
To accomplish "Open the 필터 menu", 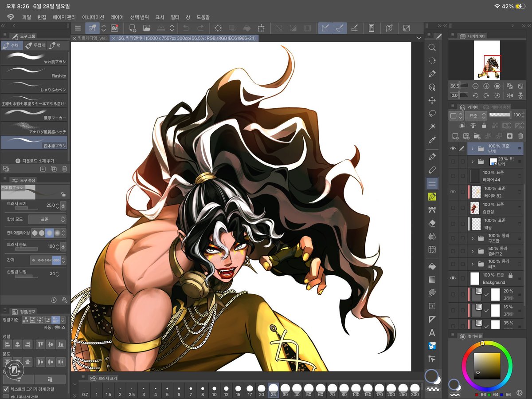I will tap(175, 17).
